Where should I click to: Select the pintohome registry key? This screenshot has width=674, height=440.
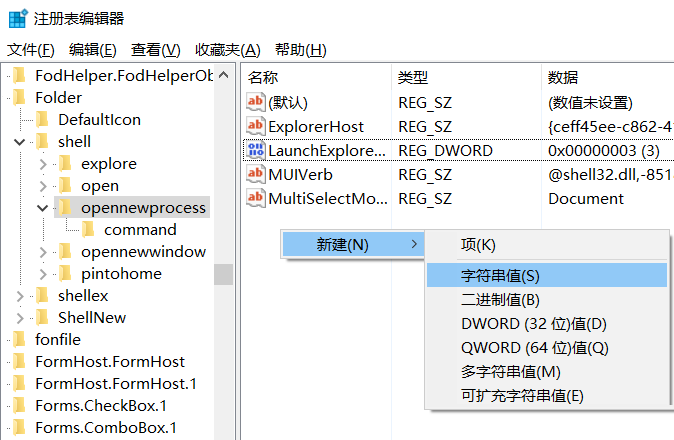click(121, 274)
